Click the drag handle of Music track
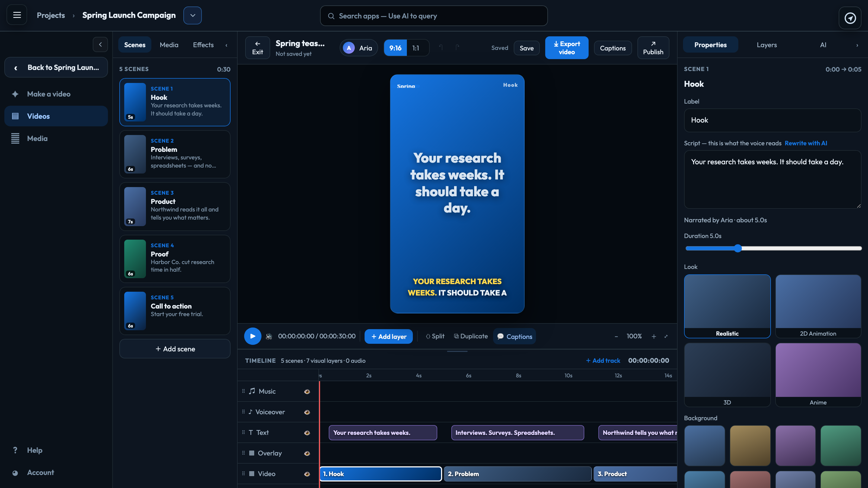Viewport: 868px width, 488px height. [243, 391]
